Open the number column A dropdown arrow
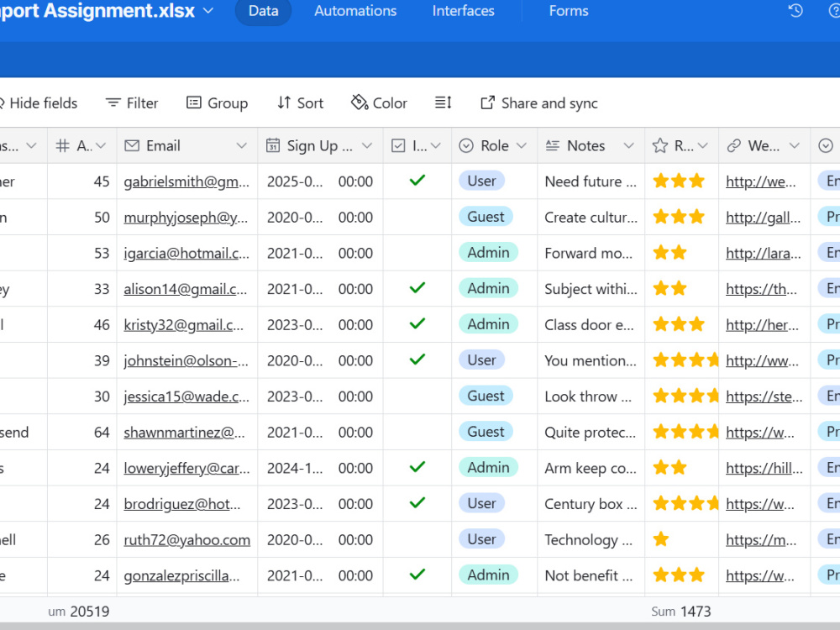Image resolution: width=840 pixels, height=630 pixels. pos(102,145)
